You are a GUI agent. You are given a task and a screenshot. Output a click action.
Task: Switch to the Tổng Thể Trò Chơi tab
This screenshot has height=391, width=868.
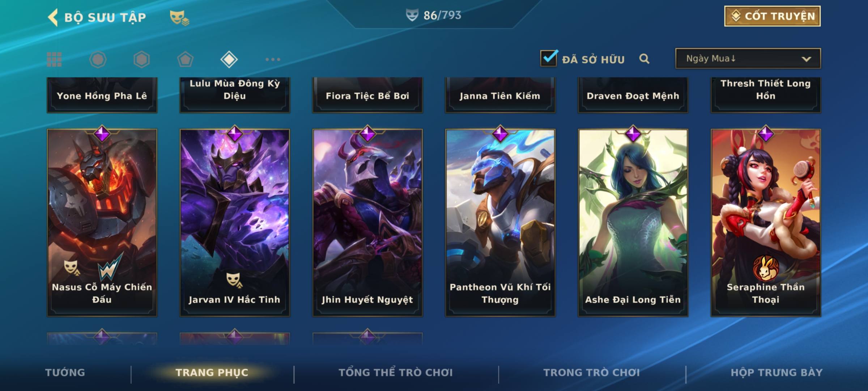click(396, 373)
